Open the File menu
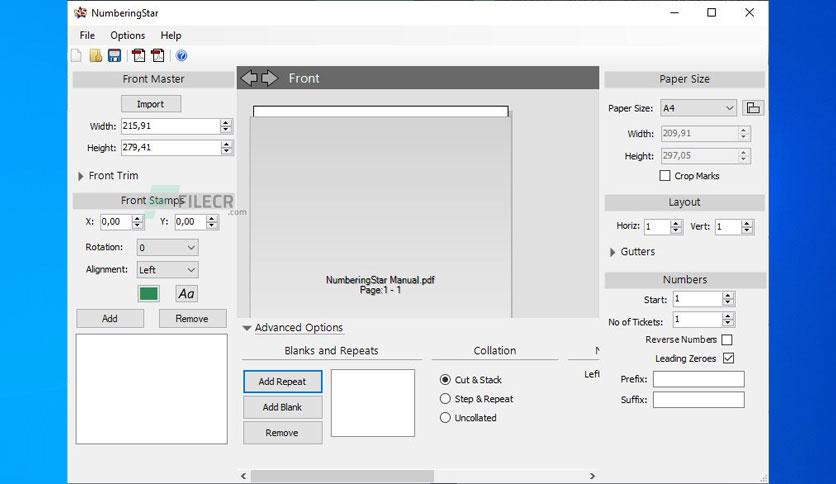 [87, 35]
